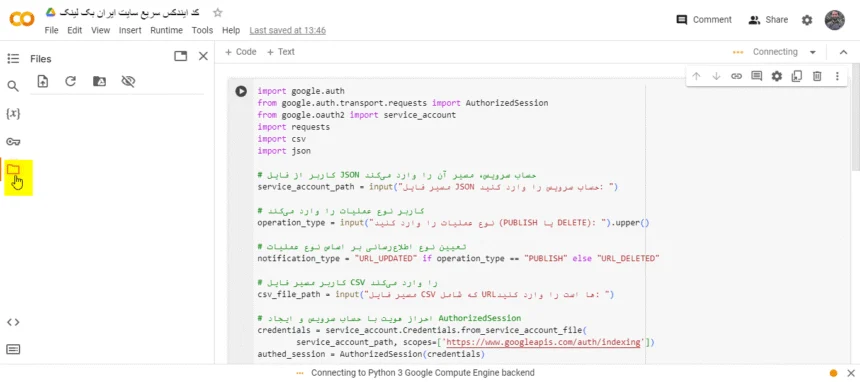This screenshot has width=860, height=382.
Task: Open the Variables {x} panel
Action: pos(13,114)
